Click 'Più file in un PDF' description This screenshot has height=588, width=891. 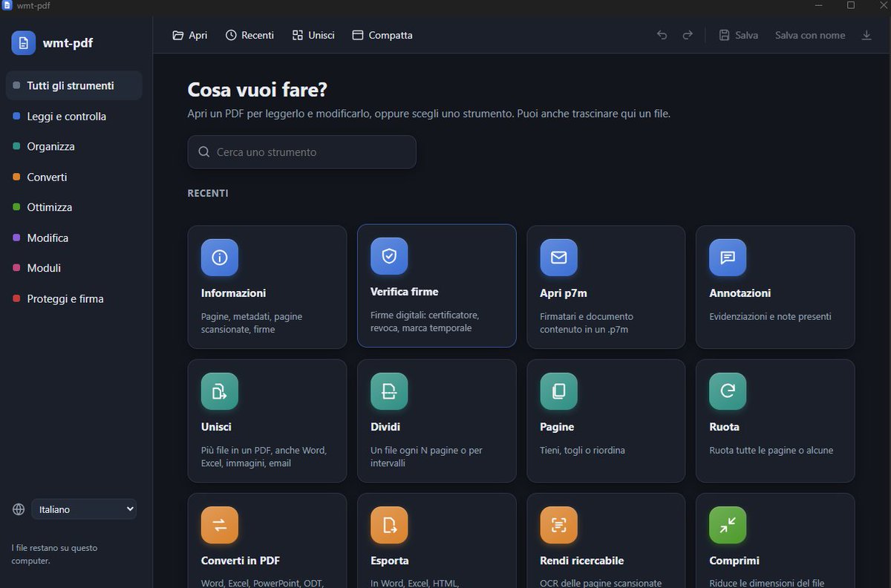(264, 457)
